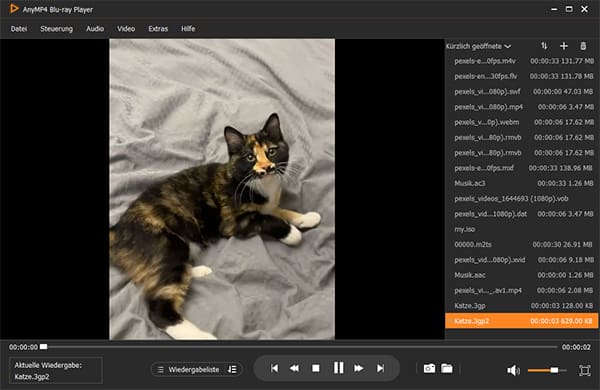Select highlighted Katze.3gp2 playlist entry
This screenshot has width=600, height=390.
[x=522, y=321]
